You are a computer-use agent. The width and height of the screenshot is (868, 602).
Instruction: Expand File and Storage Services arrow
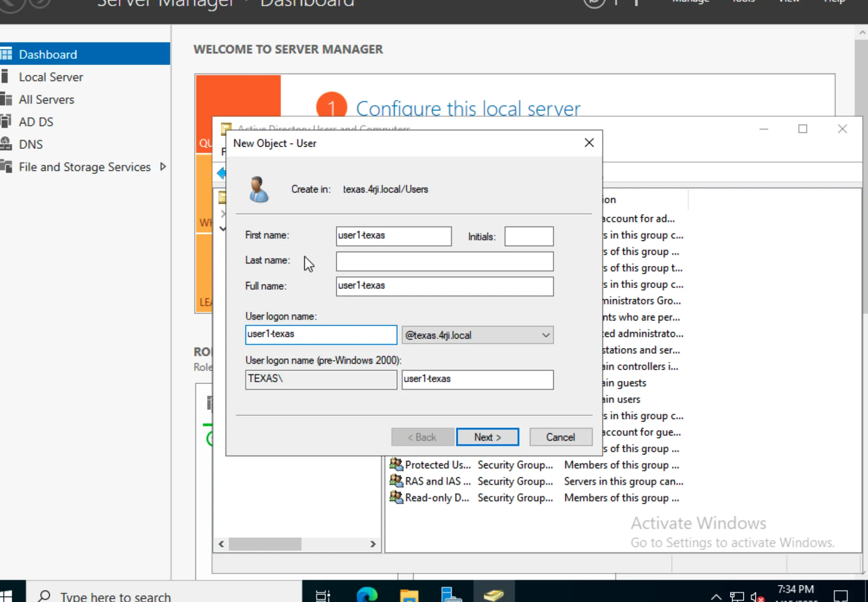(x=163, y=167)
